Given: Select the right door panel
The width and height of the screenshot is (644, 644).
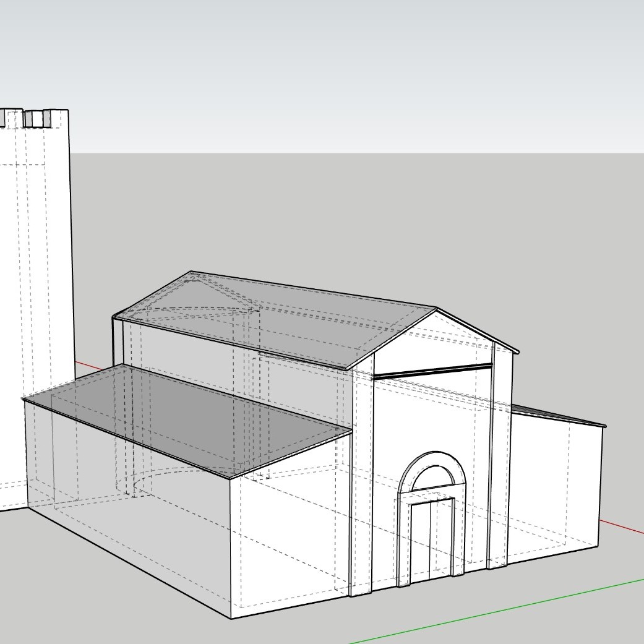Looking at the screenshot, I should (442, 537).
